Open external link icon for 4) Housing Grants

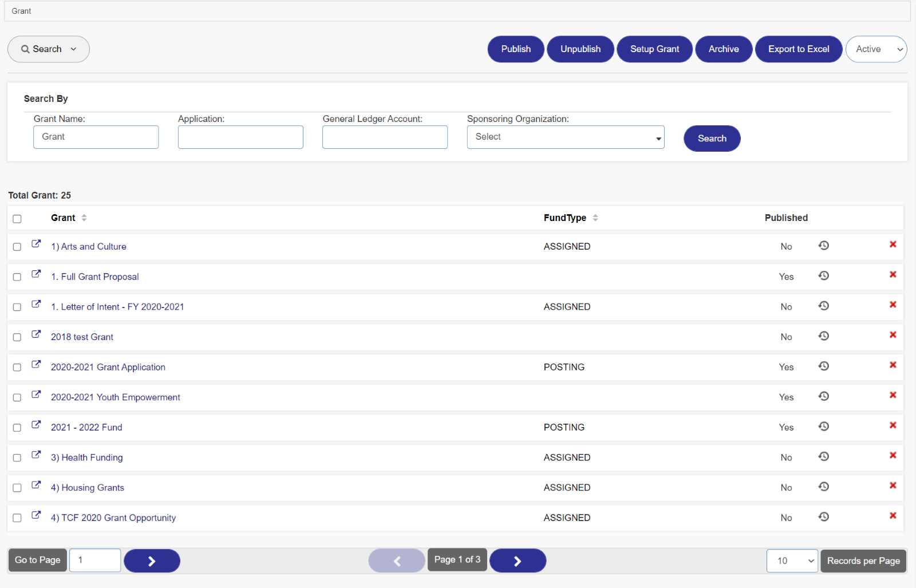click(36, 485)
